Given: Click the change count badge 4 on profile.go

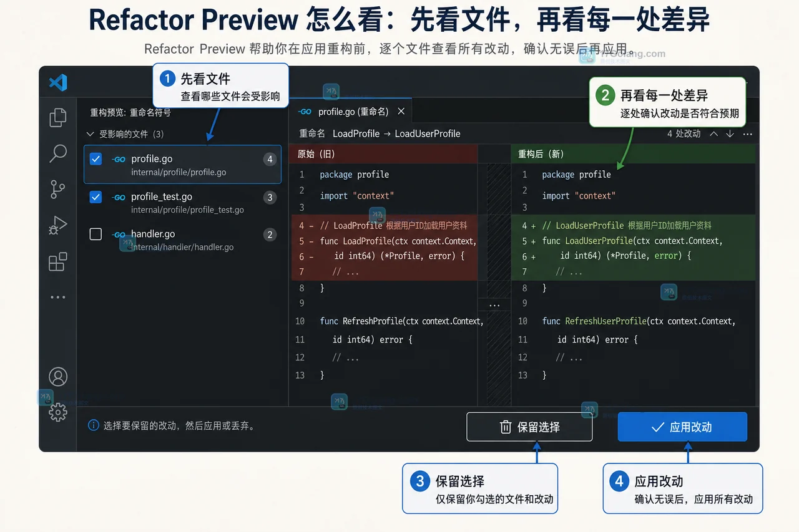Looking at the screenshot, I should click(270, 159).
